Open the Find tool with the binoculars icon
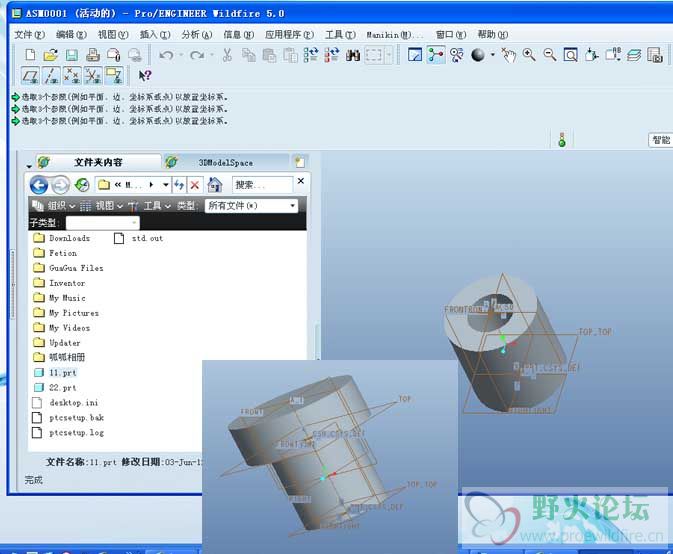The height and width of the screenshot is (554, 673). [352, 55]
